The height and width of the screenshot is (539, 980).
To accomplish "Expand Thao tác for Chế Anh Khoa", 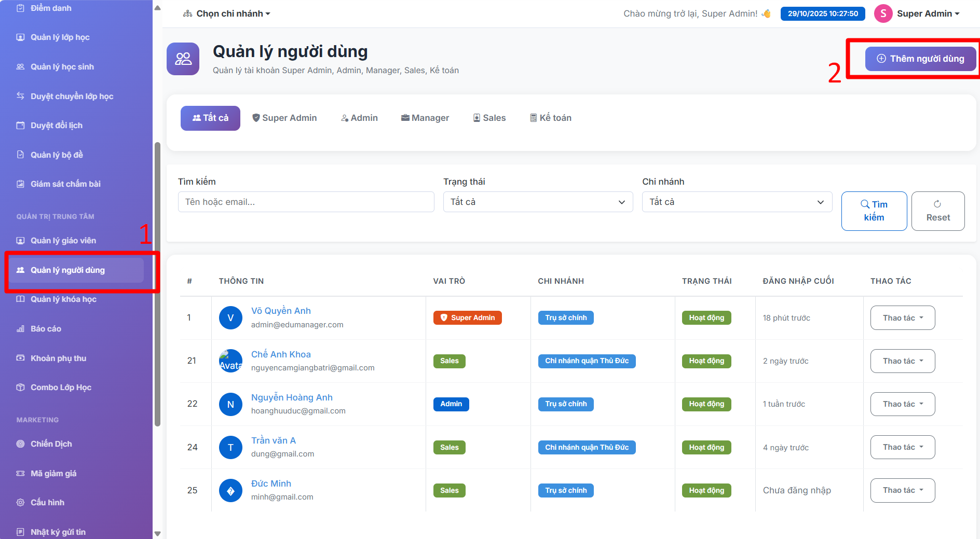I will [x=902, y=361].
